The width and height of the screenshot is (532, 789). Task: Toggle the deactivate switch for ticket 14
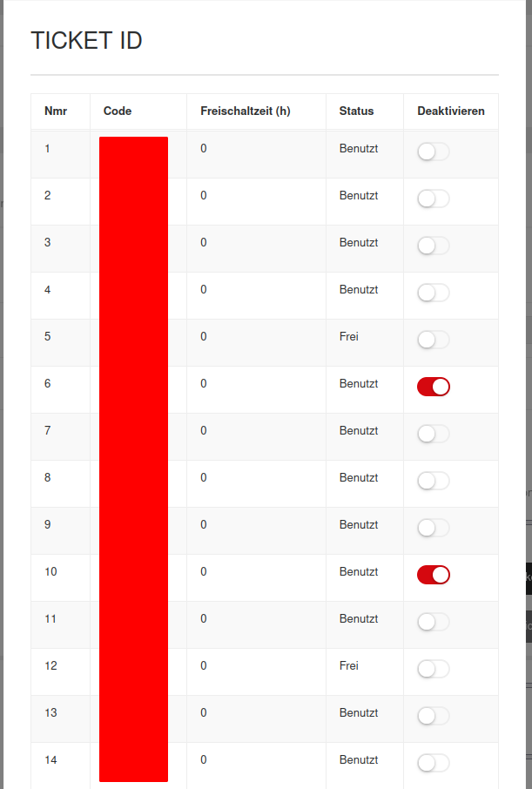tap(433, 763)
